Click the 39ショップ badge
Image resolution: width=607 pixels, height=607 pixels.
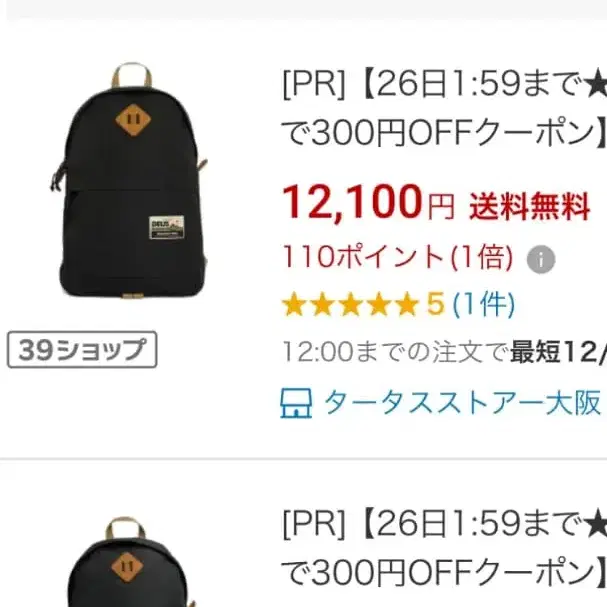pyautogui.click(x=82, y=350)
